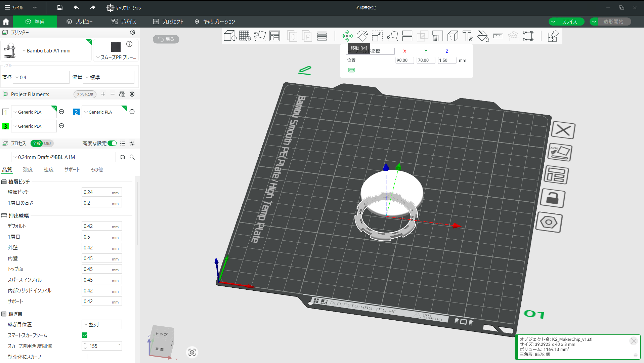644x363 pixels.
Task: Select the Move tool
Action: pos(347,36)
